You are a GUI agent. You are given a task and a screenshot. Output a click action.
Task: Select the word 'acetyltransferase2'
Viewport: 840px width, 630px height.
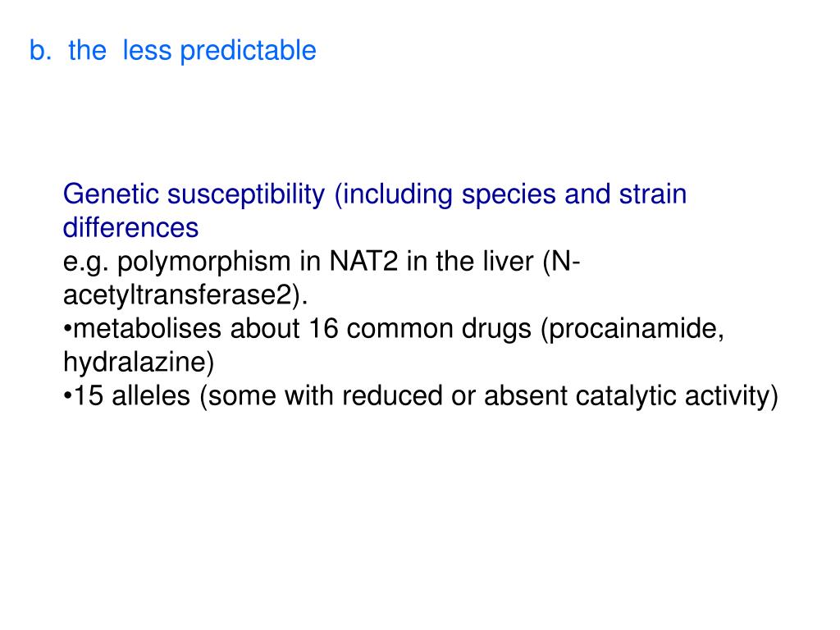pos(177,295)
